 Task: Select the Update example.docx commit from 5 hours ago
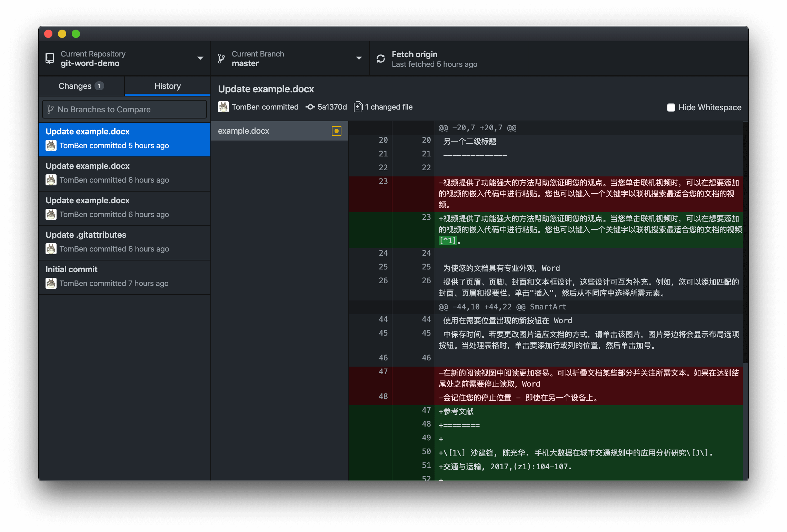coord(124,140)
